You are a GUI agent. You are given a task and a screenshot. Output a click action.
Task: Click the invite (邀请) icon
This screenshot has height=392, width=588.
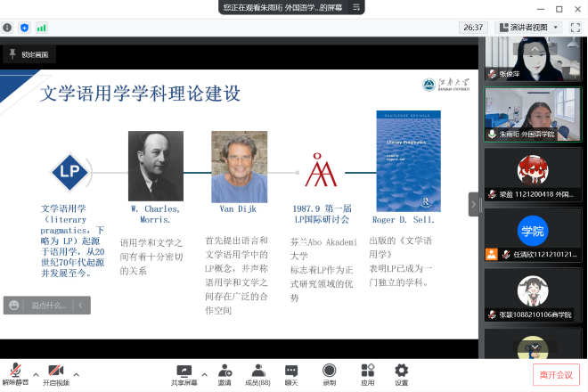[x=225, y=373]
